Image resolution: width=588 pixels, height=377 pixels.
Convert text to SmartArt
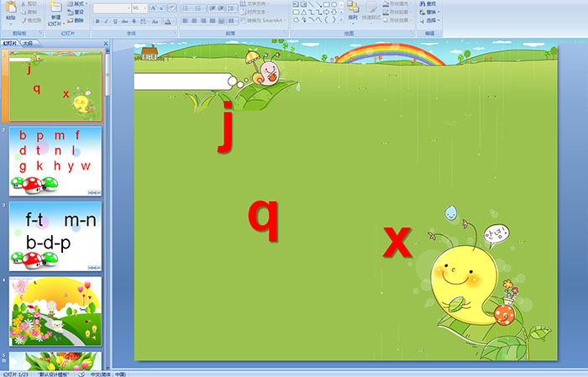click(263, 20)
